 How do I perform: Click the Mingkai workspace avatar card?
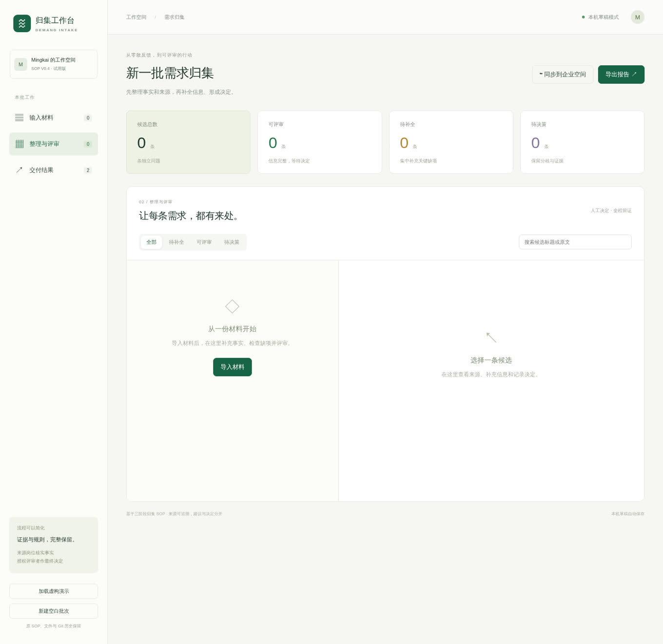click(54, 64)
